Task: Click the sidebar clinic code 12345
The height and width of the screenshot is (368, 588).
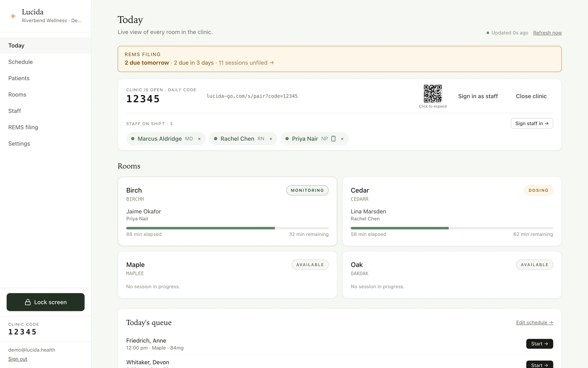Action: tap(22, 332)
